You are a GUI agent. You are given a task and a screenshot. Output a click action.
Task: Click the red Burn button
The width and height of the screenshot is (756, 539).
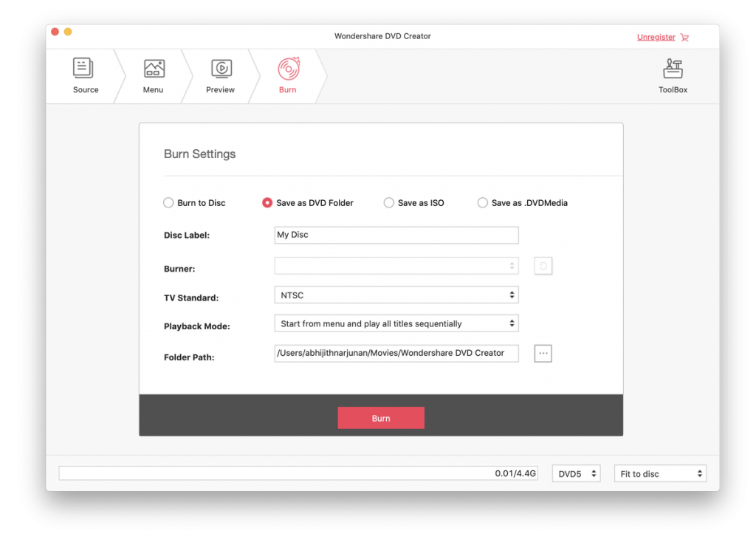click(381, 418)
